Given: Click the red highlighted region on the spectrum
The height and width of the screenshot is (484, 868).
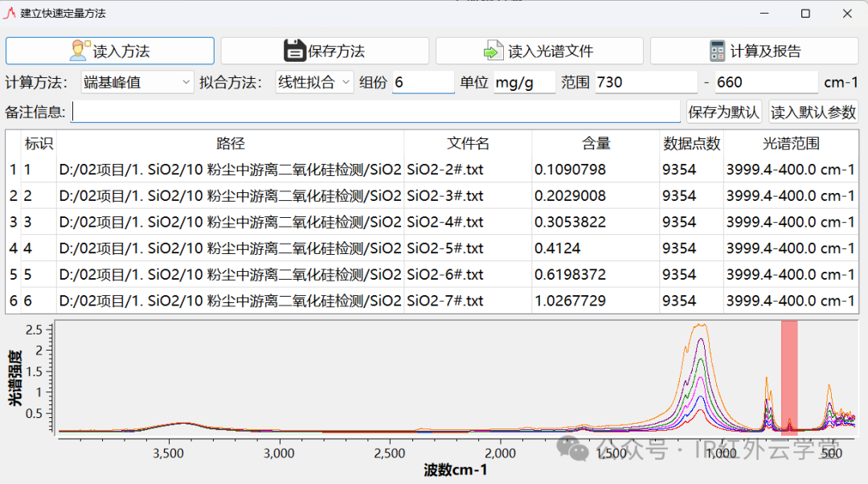Looking at the screenshot, I should click(x=788, y=378).
